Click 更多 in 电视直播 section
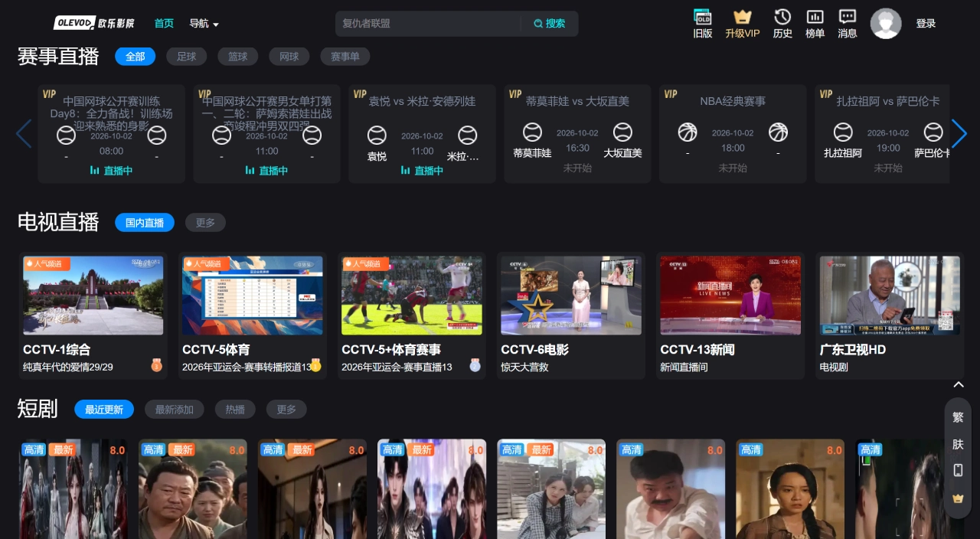The width and height of the screenshot is (980, 539). [x=205, y=223]
